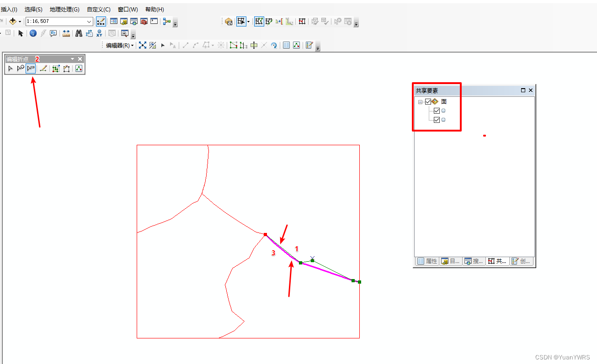Open the 编辑折点 toolbar options arrow
Screen dimensions: 597x364
[72, 59]
